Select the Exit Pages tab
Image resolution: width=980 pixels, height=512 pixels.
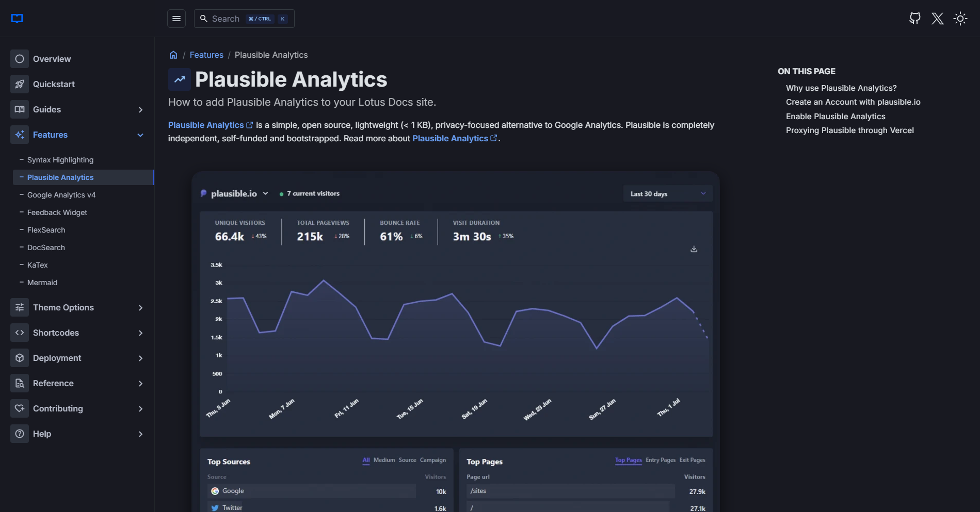click(692, 460)
